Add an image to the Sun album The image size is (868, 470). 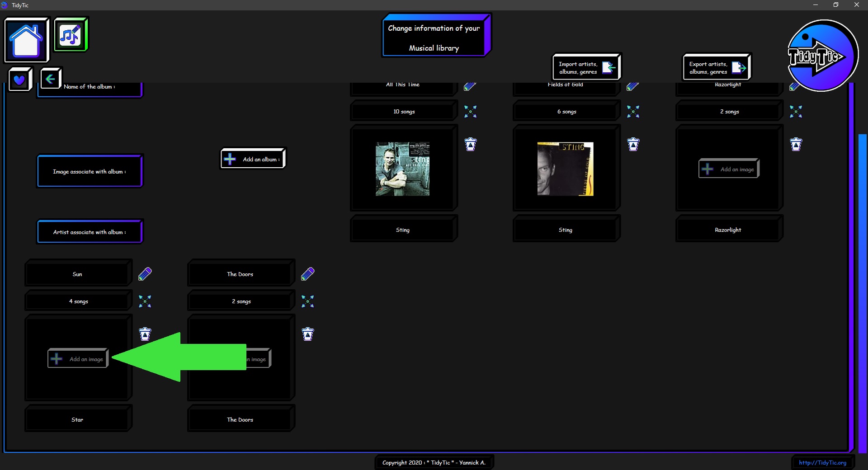click(78, 358)
